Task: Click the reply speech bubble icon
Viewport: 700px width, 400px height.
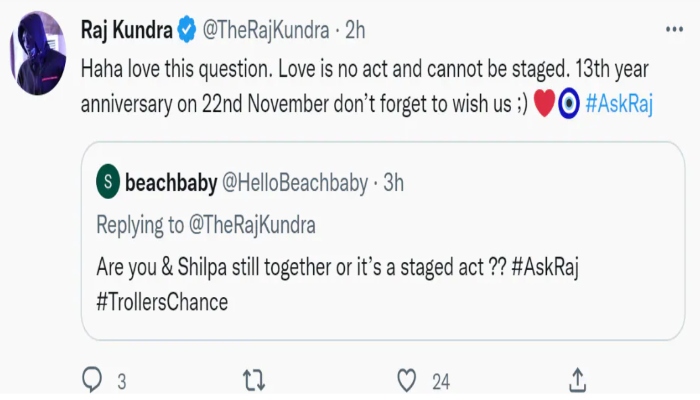Action: (92, 380)
